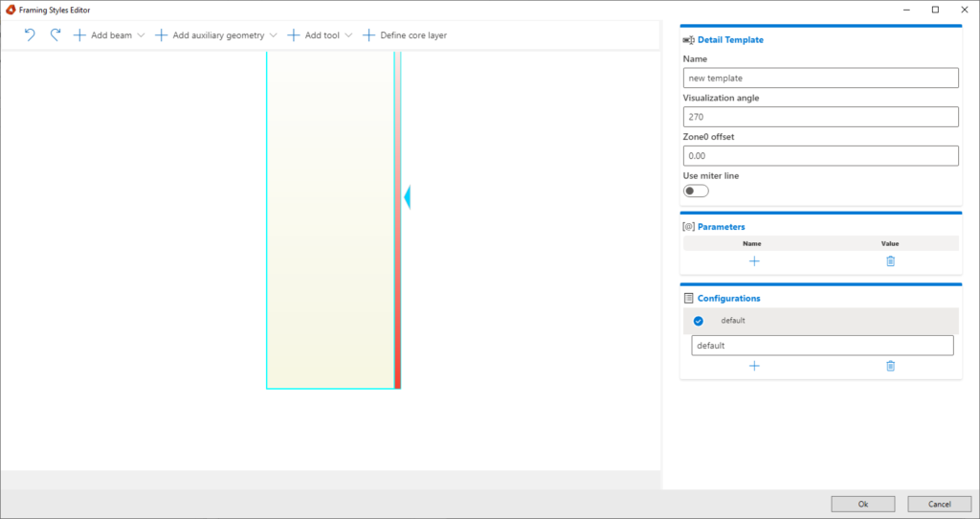This screenshot has height=519, width=980.
Task: Toggle the Use miter line switch
Action: pos(696,191)
